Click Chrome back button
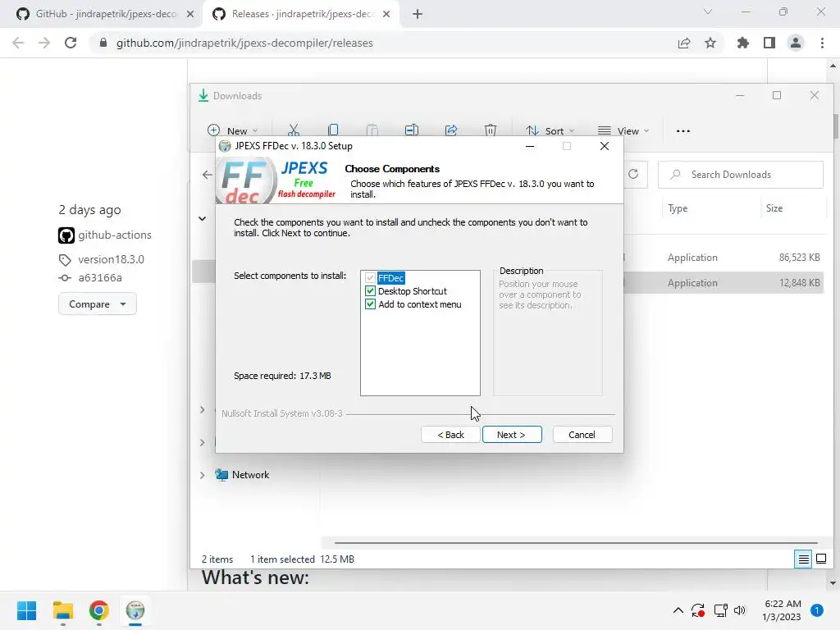840x630 pixels. pyautogui.click(x=18, y=43)
